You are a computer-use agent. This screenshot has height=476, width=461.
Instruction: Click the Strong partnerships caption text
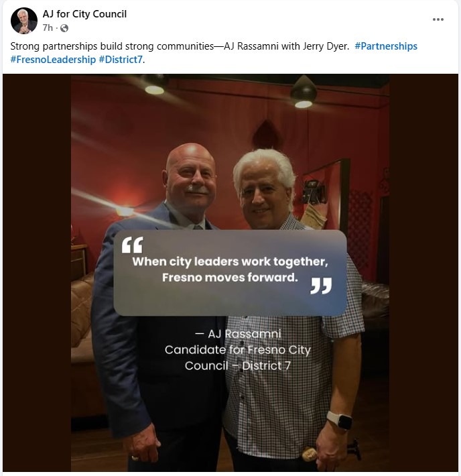point(180,46)
